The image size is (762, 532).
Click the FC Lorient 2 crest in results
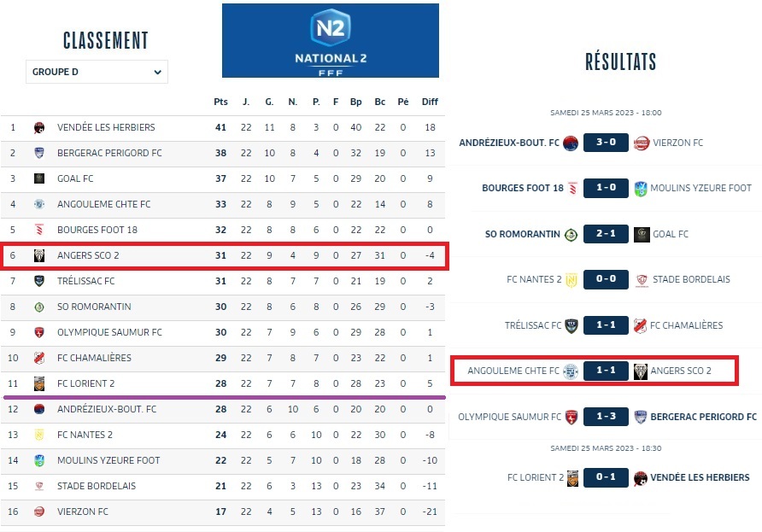pyautogui.click(x=572, y=477)
